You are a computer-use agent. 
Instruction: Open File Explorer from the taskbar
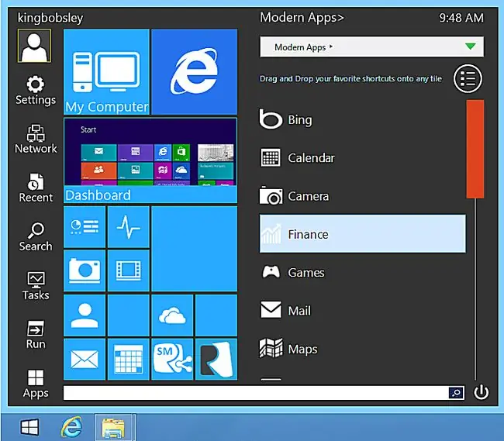tap(113, 427)
